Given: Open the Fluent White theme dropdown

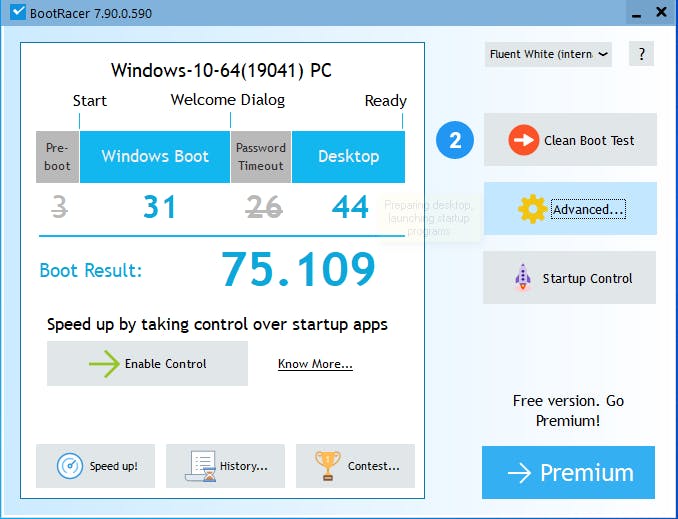Looking at the screenshot, I should point(548,54).
